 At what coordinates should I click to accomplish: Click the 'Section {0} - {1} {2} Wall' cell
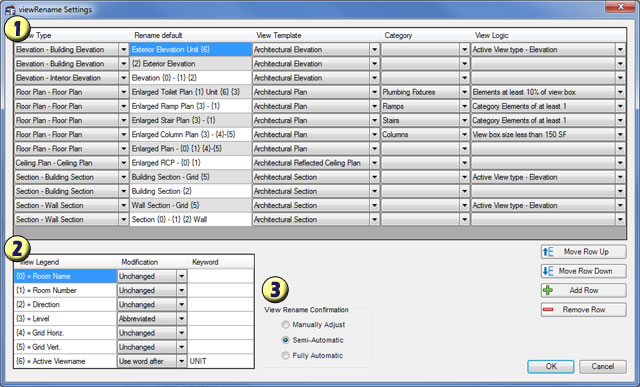pos(191,220)
